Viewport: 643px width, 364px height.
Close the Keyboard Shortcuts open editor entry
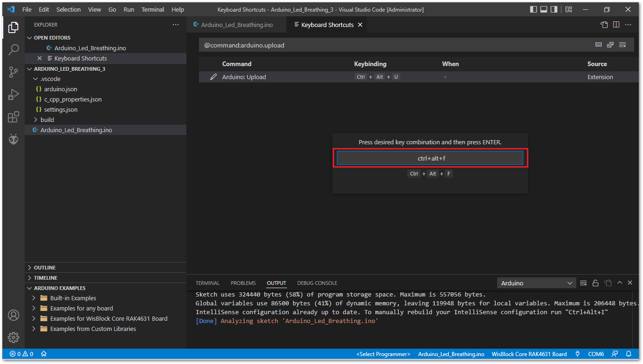click(40, 58)
